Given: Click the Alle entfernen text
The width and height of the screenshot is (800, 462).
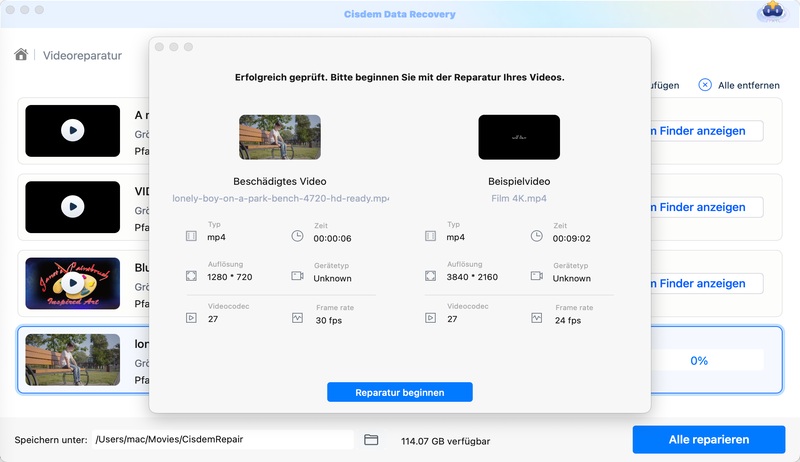Looking at the screenshot, I should coord(748,86).
